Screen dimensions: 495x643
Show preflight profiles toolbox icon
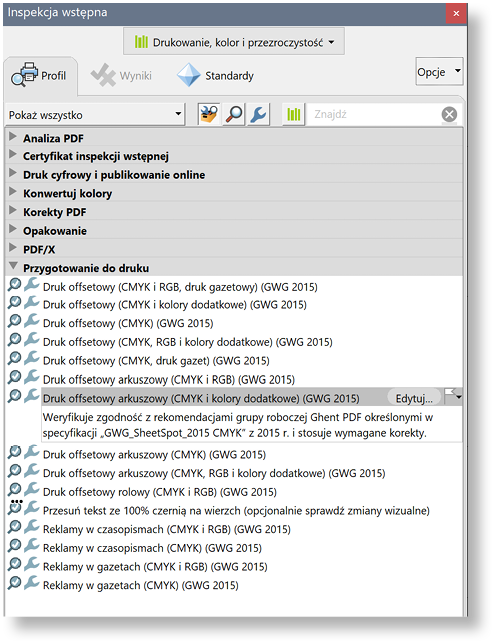coord(209,114)
